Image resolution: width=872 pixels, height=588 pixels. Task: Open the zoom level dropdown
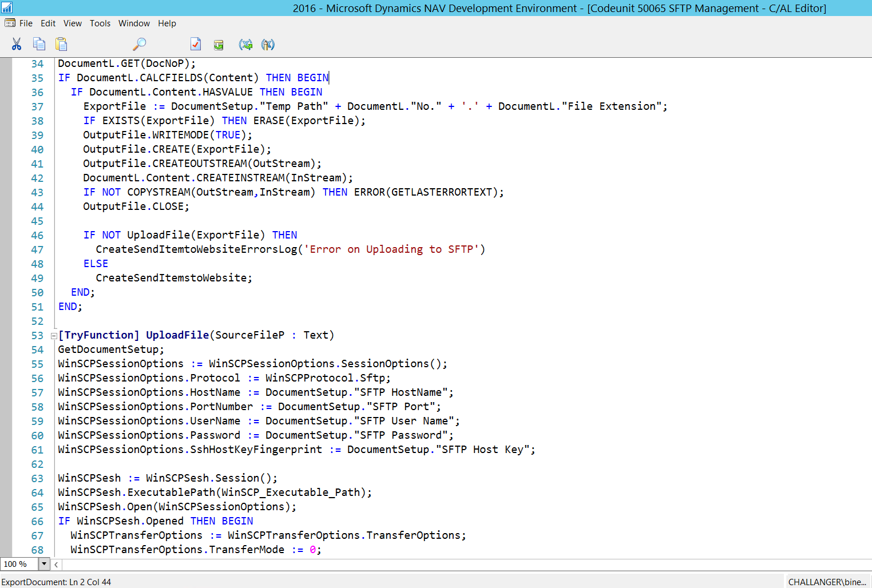[44, 564]
